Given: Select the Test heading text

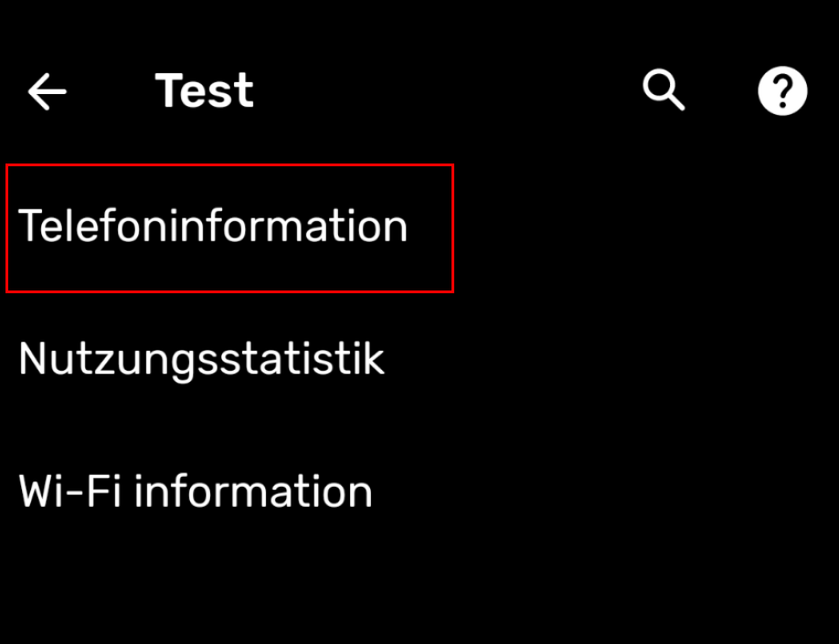Looking at the screenshot, I should point(205,90).
